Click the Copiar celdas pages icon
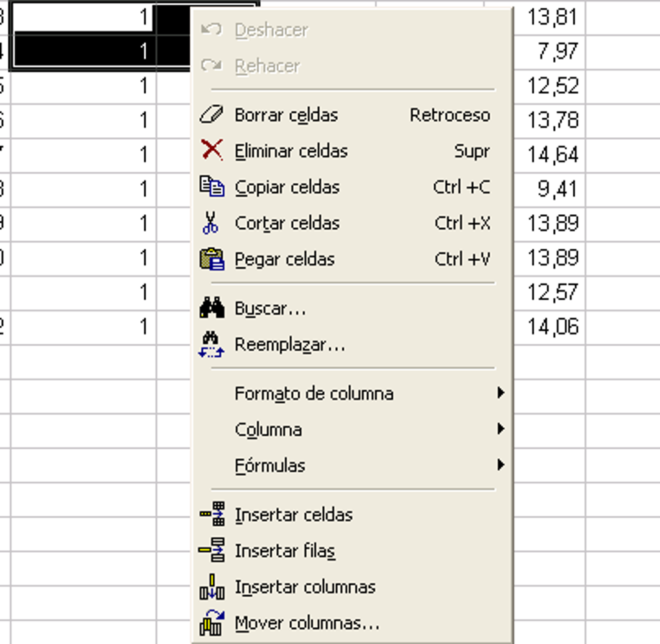Image resolution: width=660 pixels, height=644 pixels. (212, 187)
